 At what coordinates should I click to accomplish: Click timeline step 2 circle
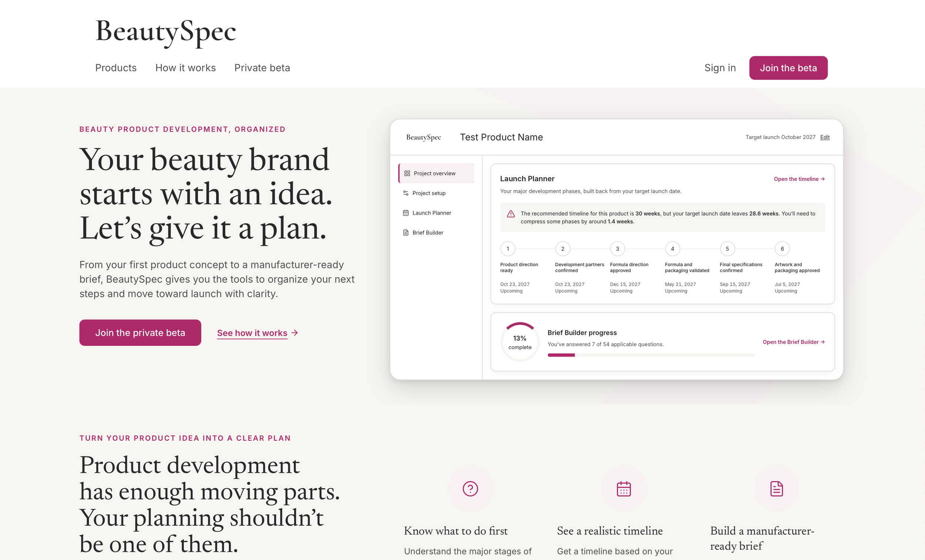(x=562, y=249)
